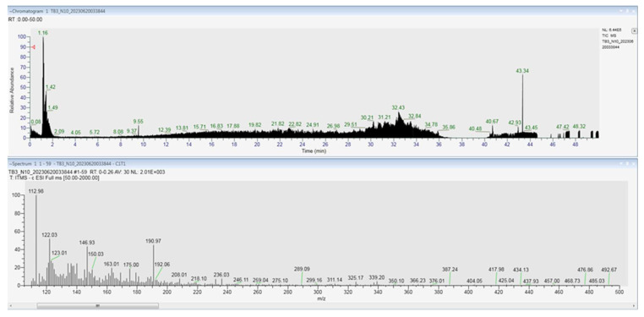
Task: Toggle the pin icon of the Chromatogram pane
Action: [628, 11]
